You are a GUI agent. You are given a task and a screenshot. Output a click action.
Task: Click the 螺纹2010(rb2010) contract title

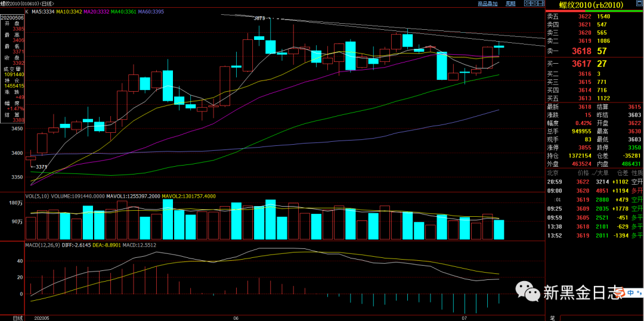[x=590, y=5]
